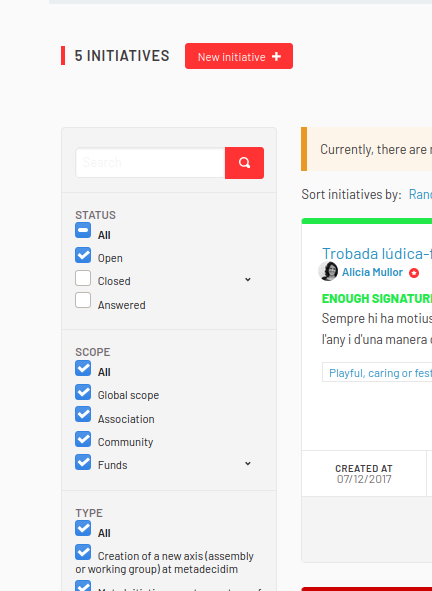432x591 pixels.
Task: Open Alicia Mullor's profile link
Action: tap(372, 272)
